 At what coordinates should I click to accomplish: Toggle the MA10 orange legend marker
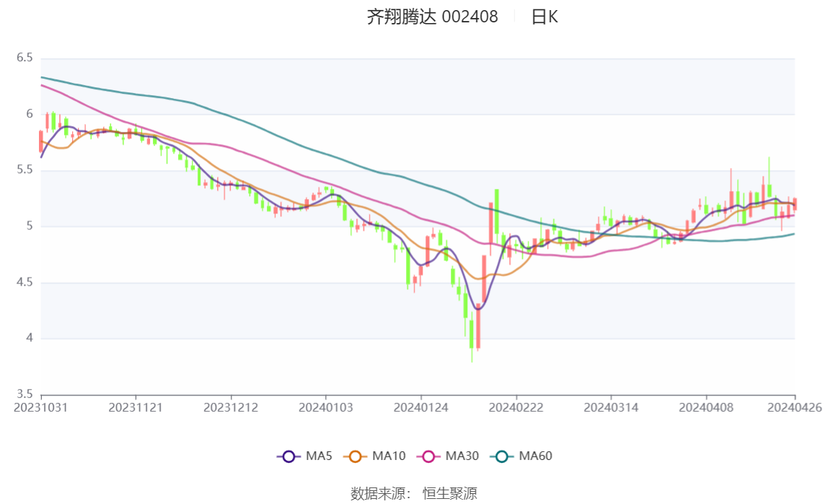point(355,456)
